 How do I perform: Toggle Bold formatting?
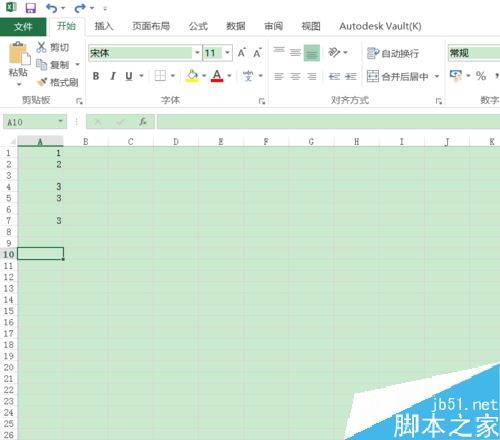(x=96, y=76)
